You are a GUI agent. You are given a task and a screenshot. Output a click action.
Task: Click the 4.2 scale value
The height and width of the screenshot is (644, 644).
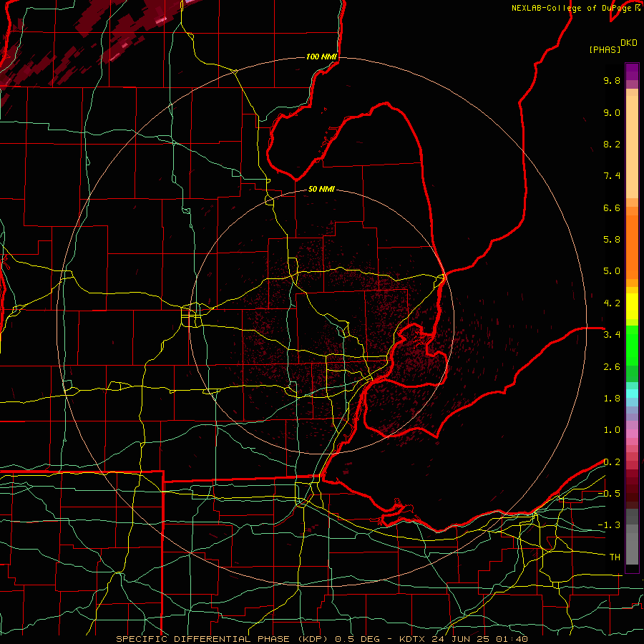(x=612, y=303)
